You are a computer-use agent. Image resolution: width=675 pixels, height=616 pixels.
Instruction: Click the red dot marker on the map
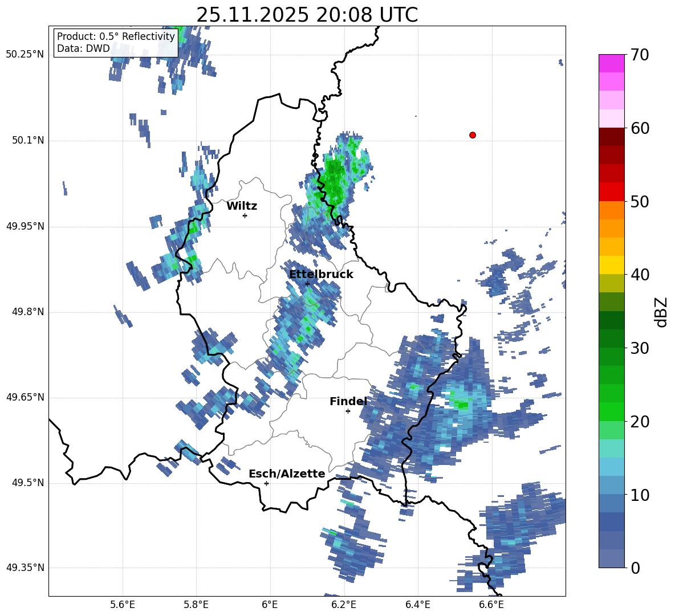click(472, 135)
